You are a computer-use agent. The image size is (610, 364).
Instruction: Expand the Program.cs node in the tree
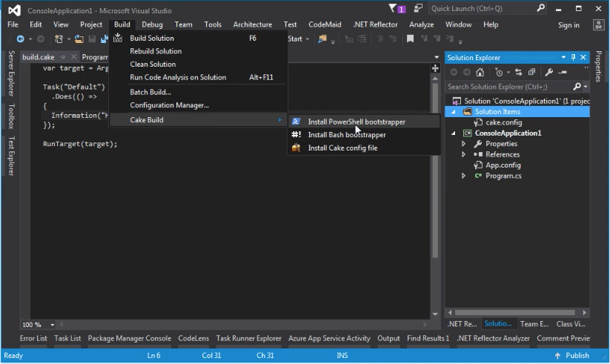[x=464, y=176]
